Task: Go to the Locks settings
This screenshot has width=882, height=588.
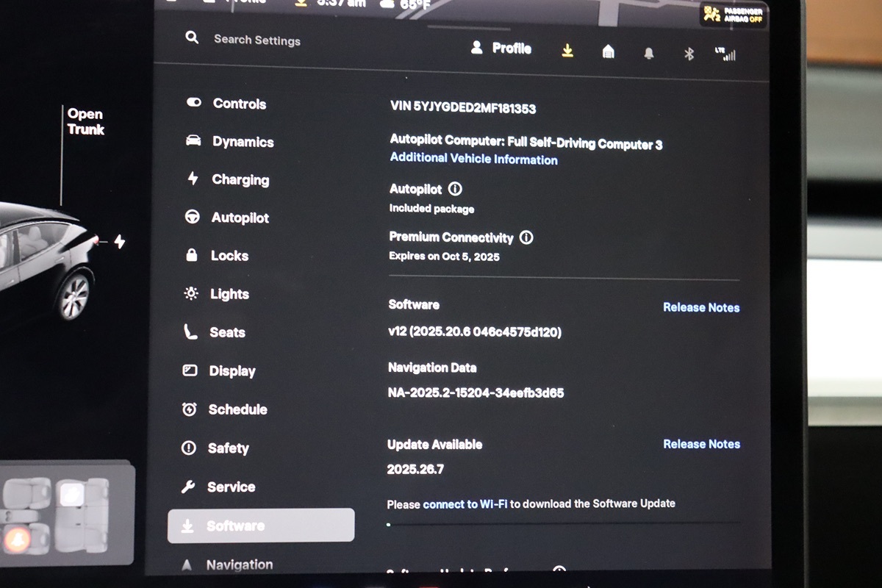Action: [x=217, y=255]
